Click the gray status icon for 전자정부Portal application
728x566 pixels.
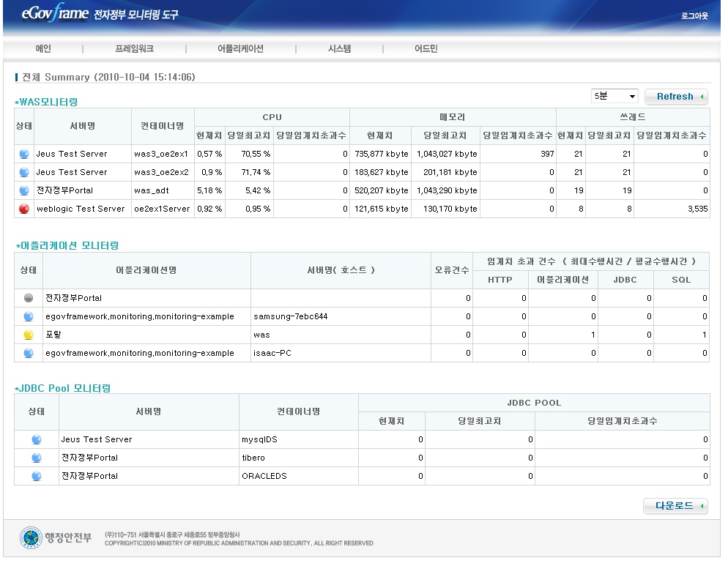pyautogui.click(x=29, y=298)
